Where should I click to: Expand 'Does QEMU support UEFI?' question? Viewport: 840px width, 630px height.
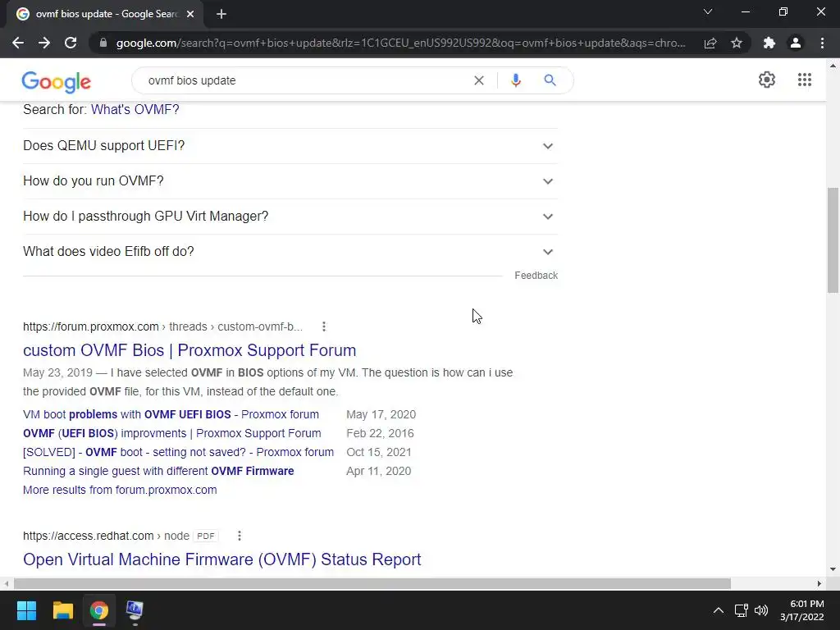[290, 146]
